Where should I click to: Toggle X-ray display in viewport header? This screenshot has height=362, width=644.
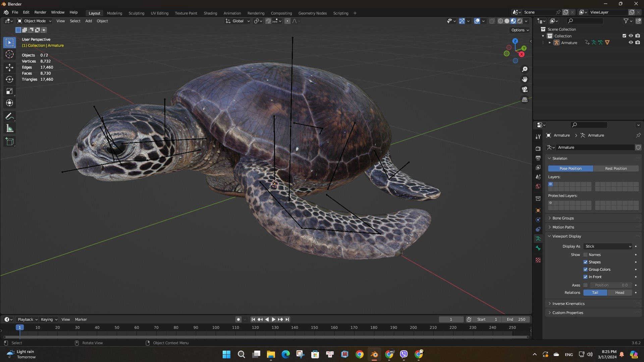pyautogui.click(x=492, y=21)
